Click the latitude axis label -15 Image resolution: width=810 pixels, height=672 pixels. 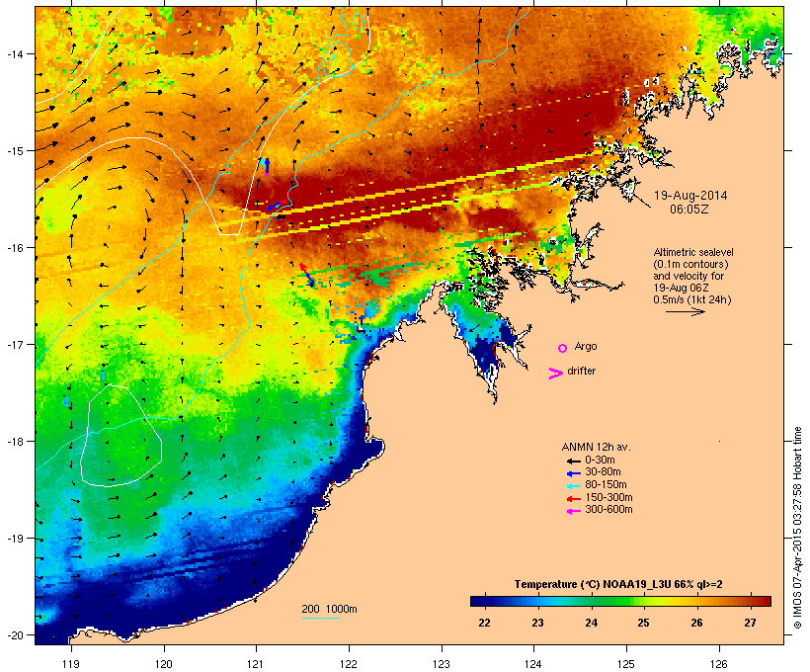[15, 151]
